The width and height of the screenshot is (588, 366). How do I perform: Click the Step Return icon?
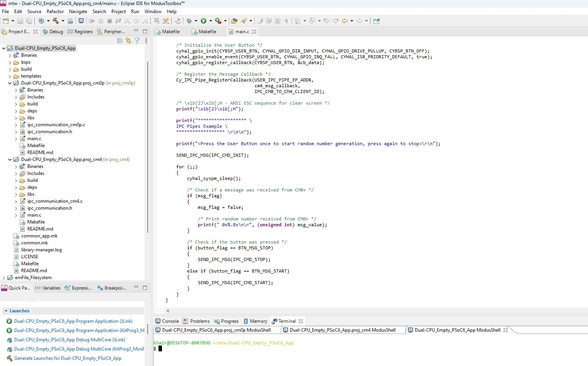[x=145, y=21]
